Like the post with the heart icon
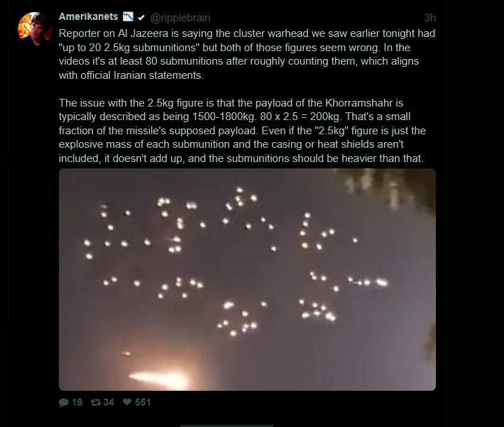Screen dimensions: 504x427 click(128, 403)
